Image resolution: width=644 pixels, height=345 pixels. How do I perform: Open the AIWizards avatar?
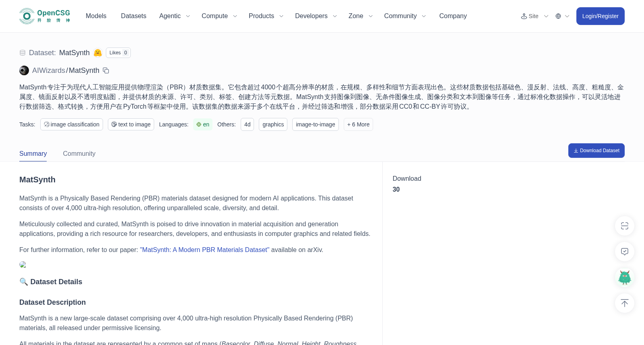(24, 70)
